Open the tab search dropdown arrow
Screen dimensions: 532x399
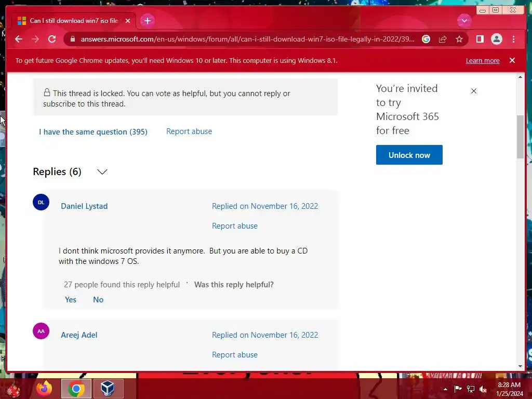464,21
